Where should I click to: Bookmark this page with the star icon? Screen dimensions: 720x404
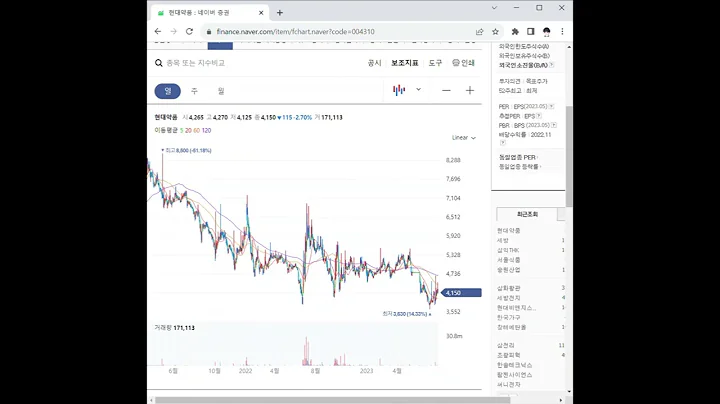pyautogui.click(x=495, y=32)
